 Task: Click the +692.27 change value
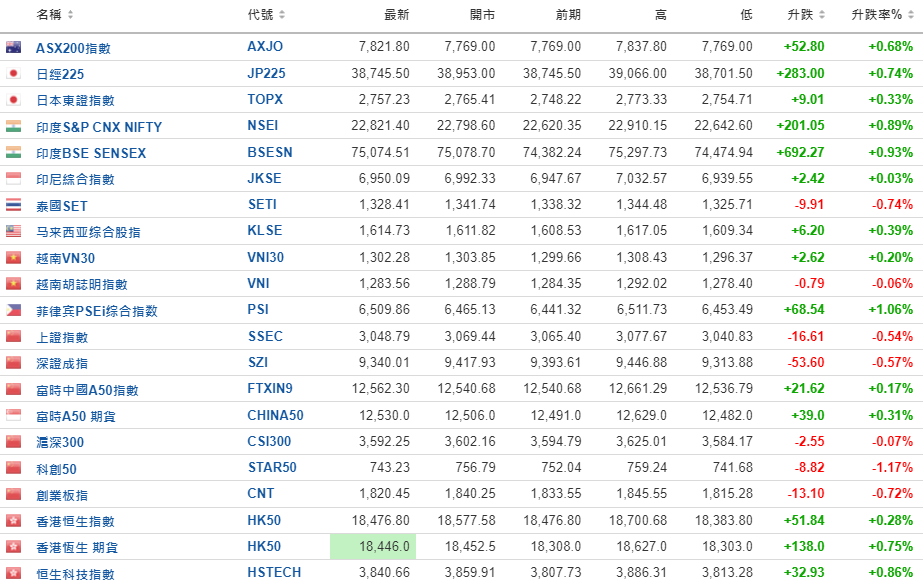tap(801, 152)
